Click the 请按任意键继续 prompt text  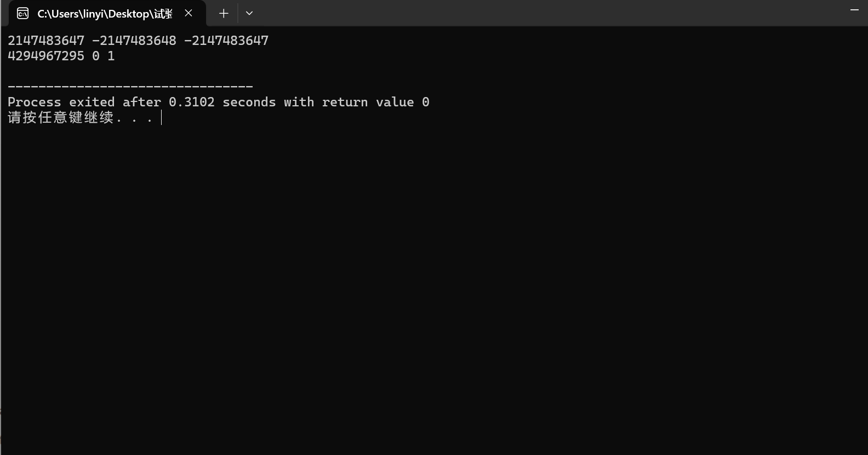point(60,117)
